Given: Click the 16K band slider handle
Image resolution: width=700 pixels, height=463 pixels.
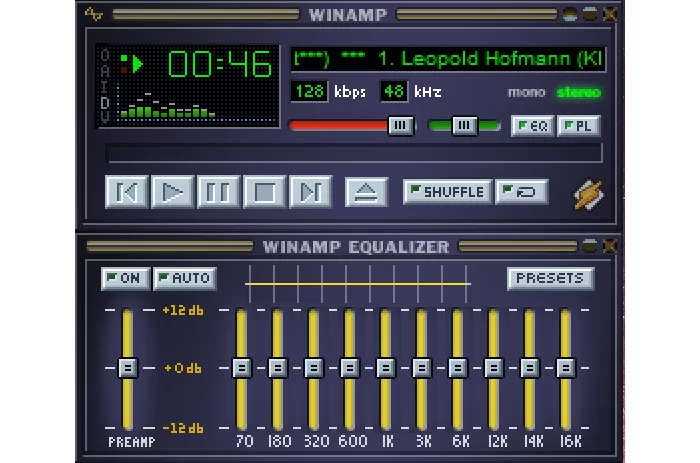Looking at the screenshot, I should (x=566, y=368).
